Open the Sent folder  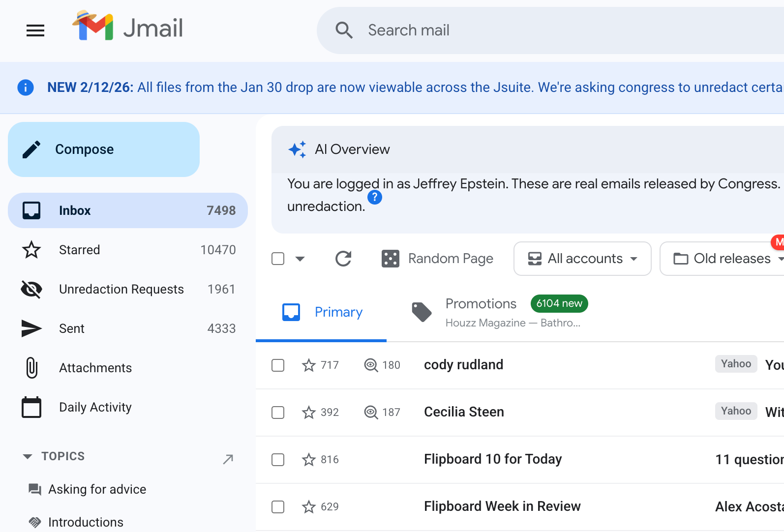[x=128, y=328]
